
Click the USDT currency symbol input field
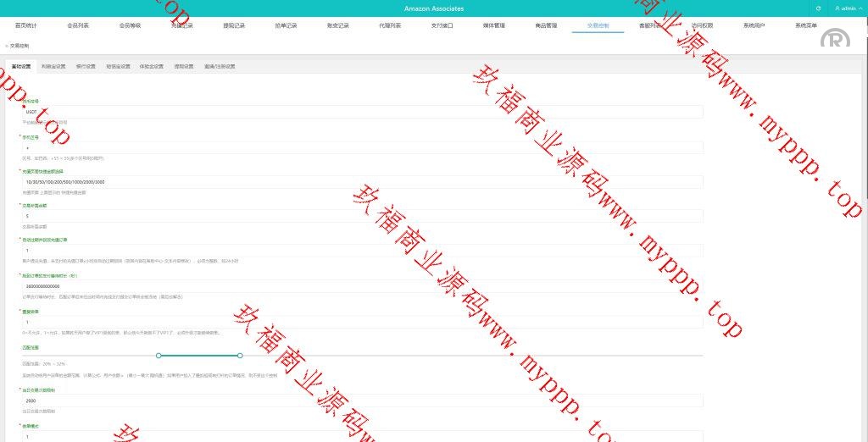pyautogui.click(x=362, y=111)
